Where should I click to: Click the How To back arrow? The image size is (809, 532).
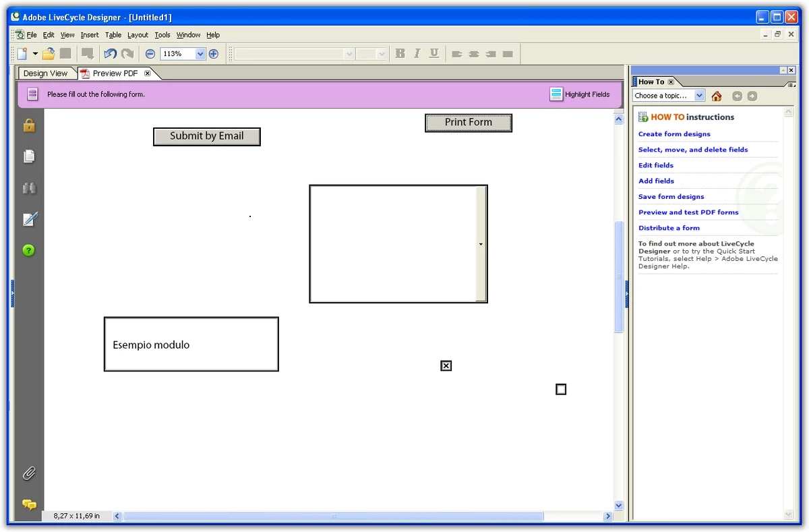point(738,96)
